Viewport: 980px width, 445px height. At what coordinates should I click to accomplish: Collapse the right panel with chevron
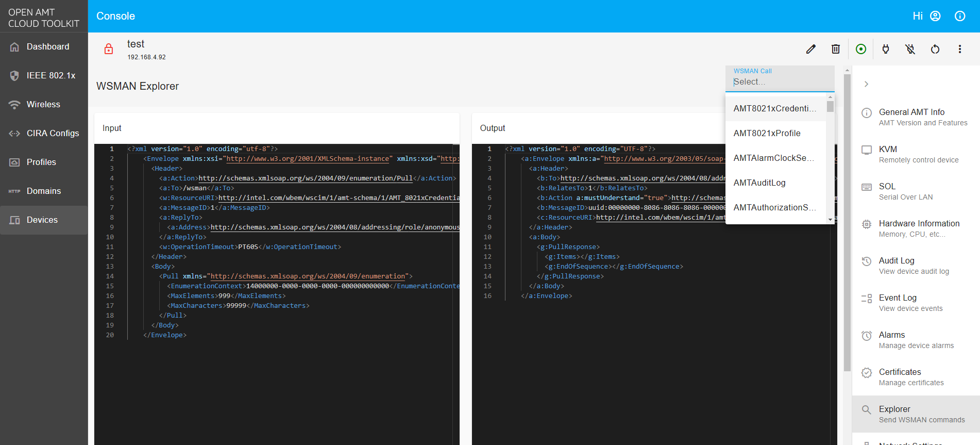coord(867,84)
